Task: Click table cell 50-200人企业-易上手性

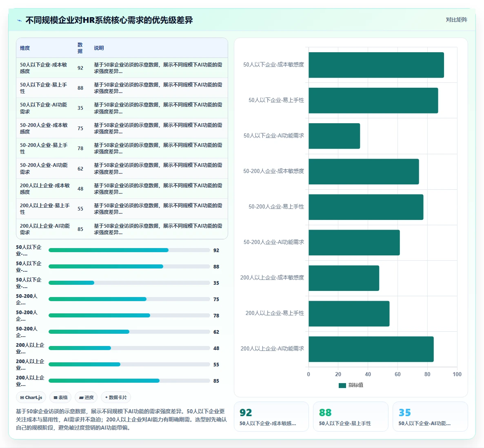Action: [45, 149]
